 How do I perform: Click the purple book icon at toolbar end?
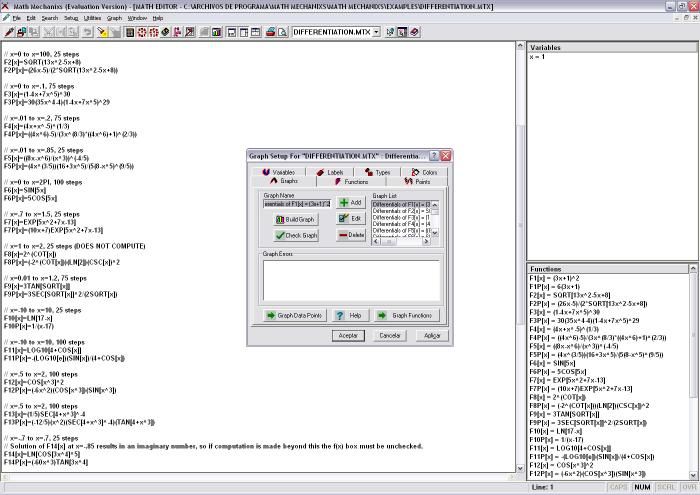pos(414,32)
